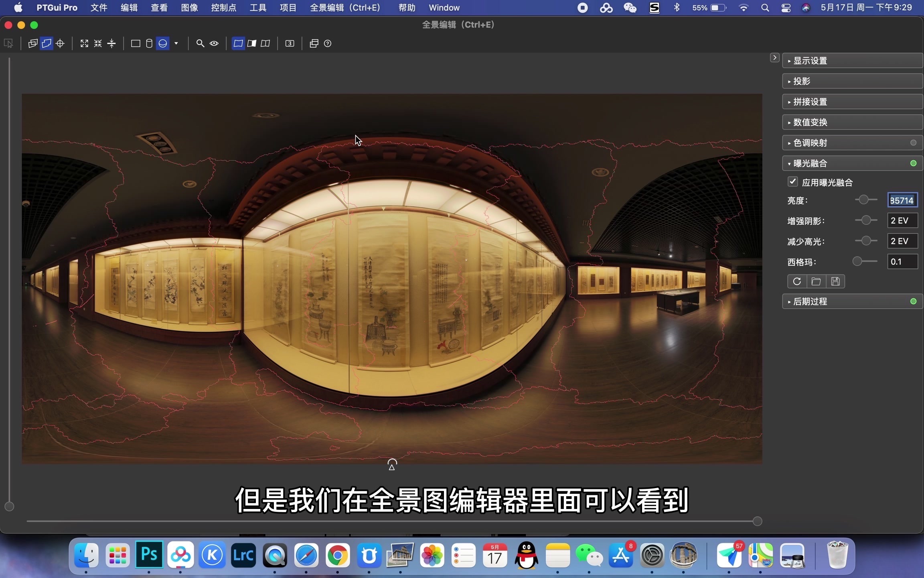The width and height of the screenshot is (924, 578).
Task: Open Photoshop from the Dock
Action: click(x=149, y=555)
